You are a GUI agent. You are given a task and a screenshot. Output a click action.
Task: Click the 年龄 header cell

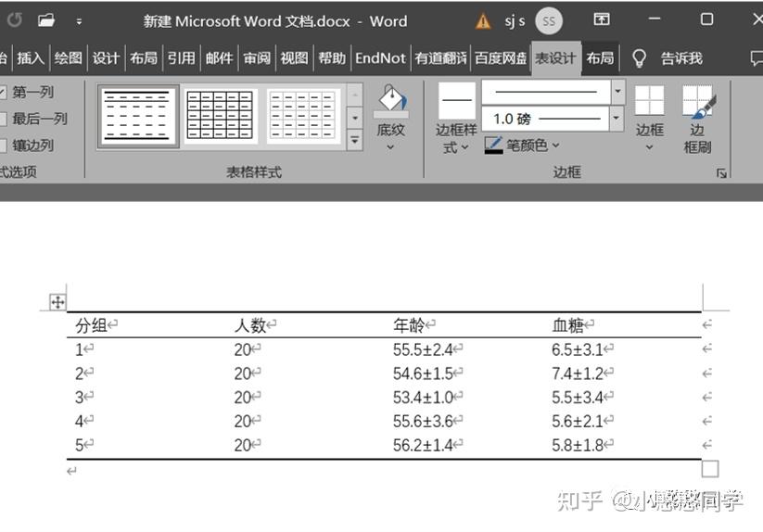click(x=409, y=324)
